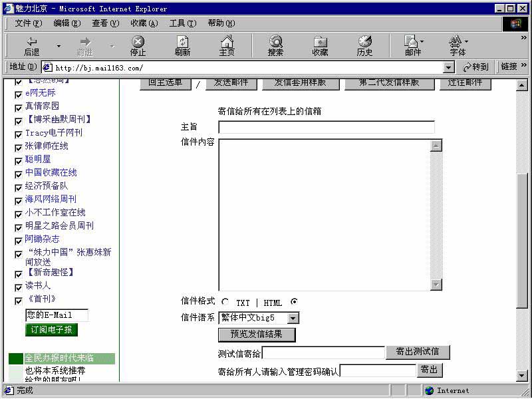Open the Home page (主页) icon
The height and width of the screenshot is (399, 532).
pos(228,45)
